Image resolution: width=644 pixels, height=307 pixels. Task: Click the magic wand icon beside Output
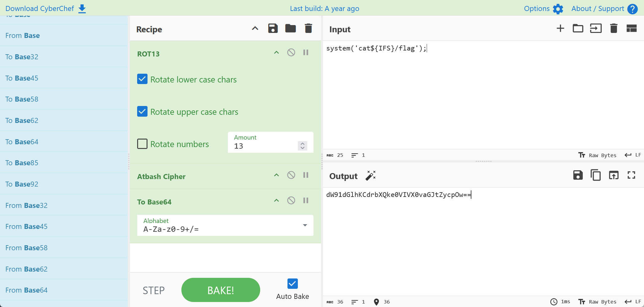[x=371, y=176]
